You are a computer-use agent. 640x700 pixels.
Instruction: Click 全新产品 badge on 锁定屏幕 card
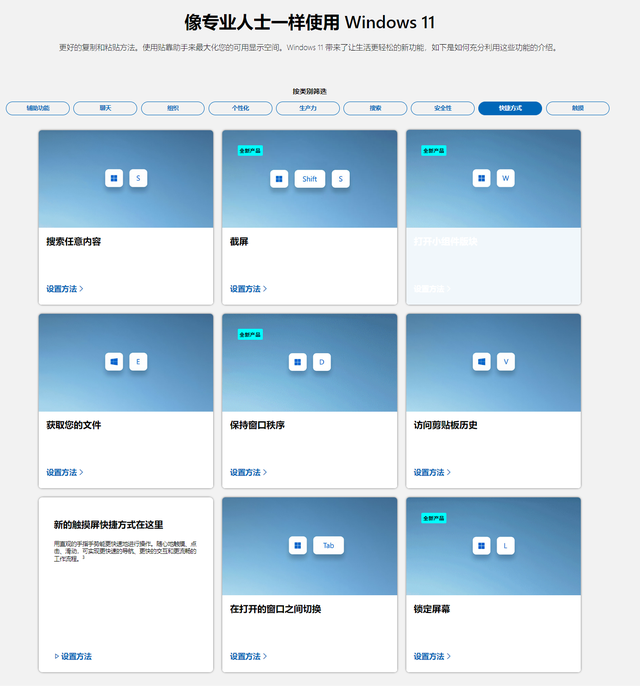434,518
